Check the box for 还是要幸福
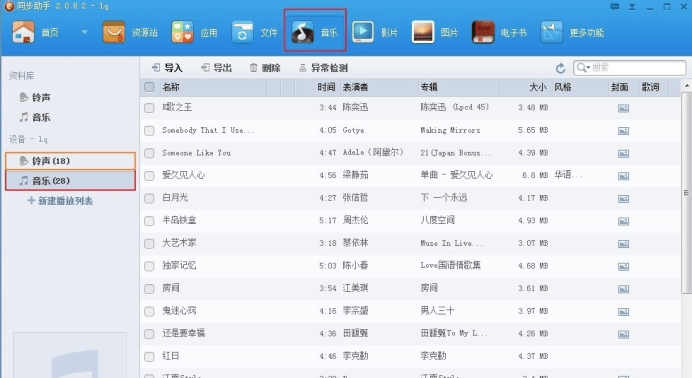Screen dimensions: 692x378 [149, 334]
